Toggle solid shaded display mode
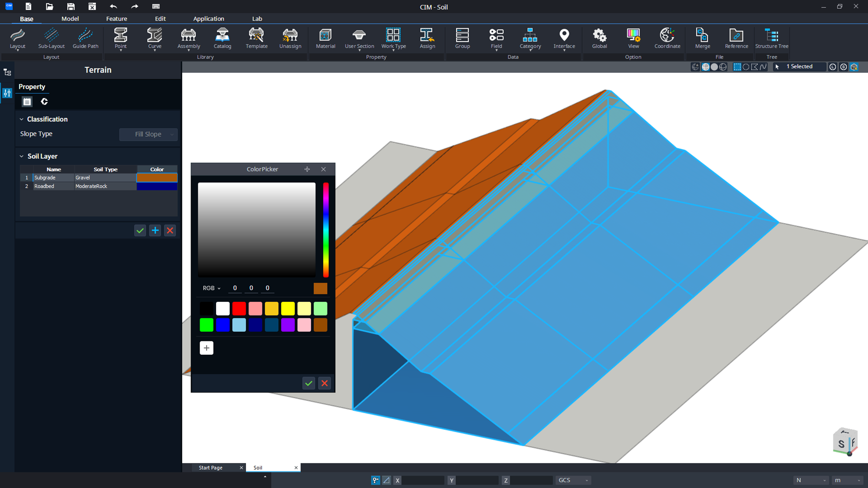Viewport: 868px width, 488px height. click(x=714, y=67)
